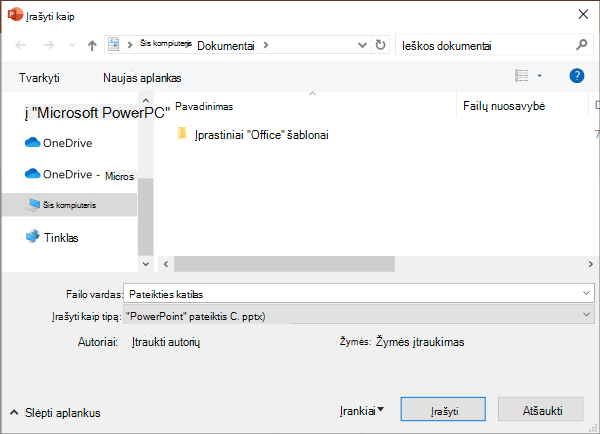600x434 pixels.
Task: Select Šis kompiuteris in navigation pane
Action: point(69,205)
